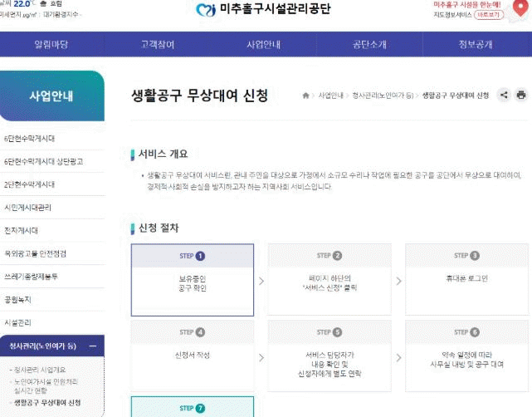Viewport: 532px width, 417px height.
Task: Select 생활공구 무상대여 신청 in sidebar submenu
Action: coord(47,403)
